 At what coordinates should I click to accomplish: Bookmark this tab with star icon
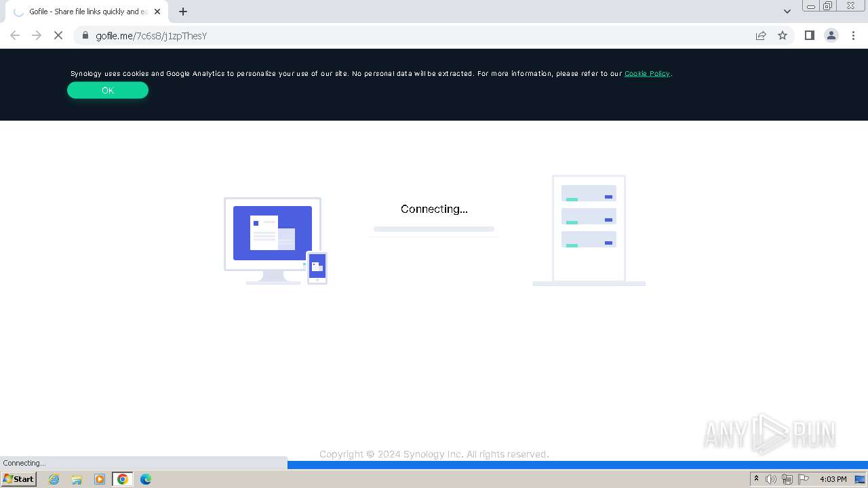click(783, 35)
